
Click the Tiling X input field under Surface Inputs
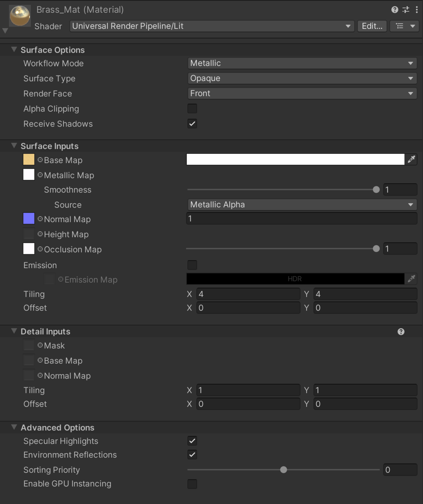(x=248, y=294)
